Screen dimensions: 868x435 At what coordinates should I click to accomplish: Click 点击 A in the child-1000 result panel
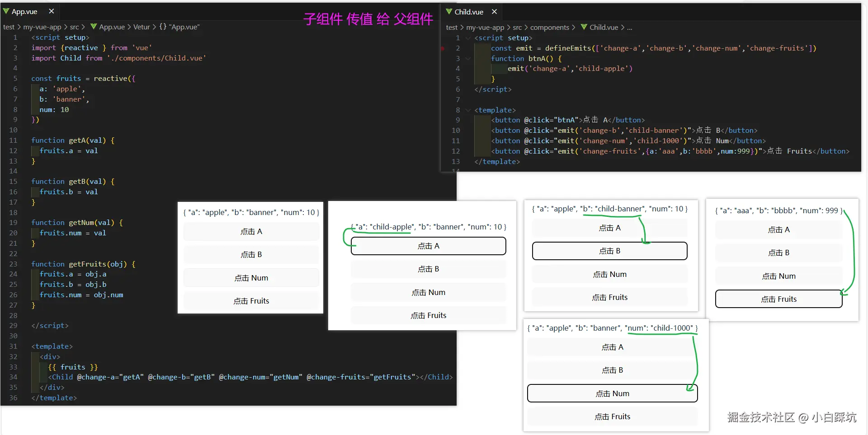[613, 347]
